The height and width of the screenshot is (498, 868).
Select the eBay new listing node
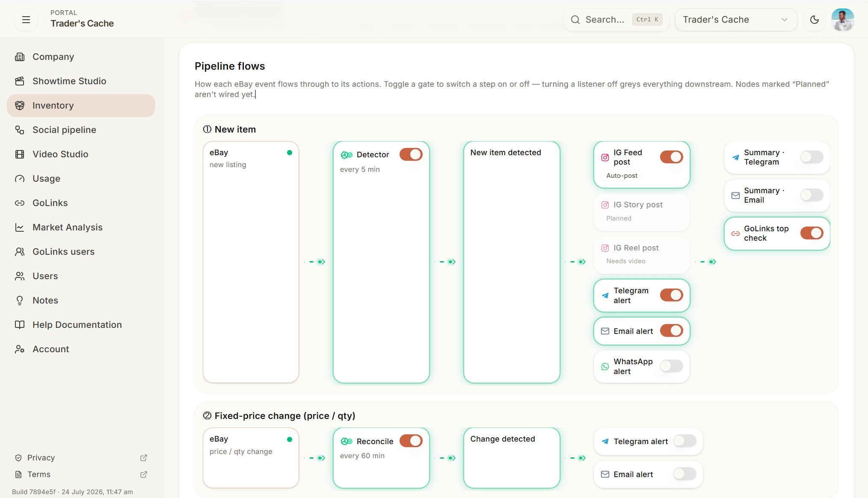coord(251,262)
